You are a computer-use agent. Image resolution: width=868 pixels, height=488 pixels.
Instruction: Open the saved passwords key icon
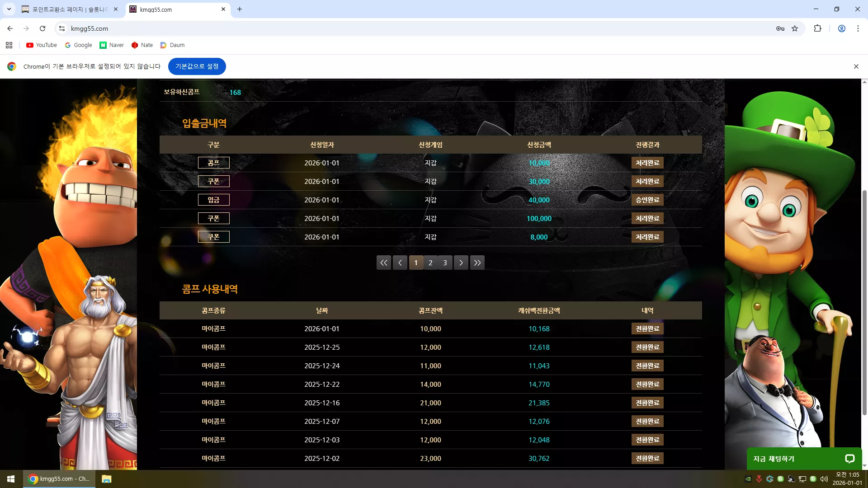780,28
